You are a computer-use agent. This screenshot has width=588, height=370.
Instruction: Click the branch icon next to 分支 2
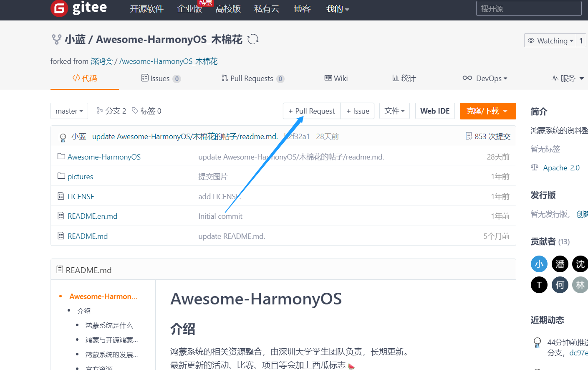pyautogui.click(x=100, y=111)
